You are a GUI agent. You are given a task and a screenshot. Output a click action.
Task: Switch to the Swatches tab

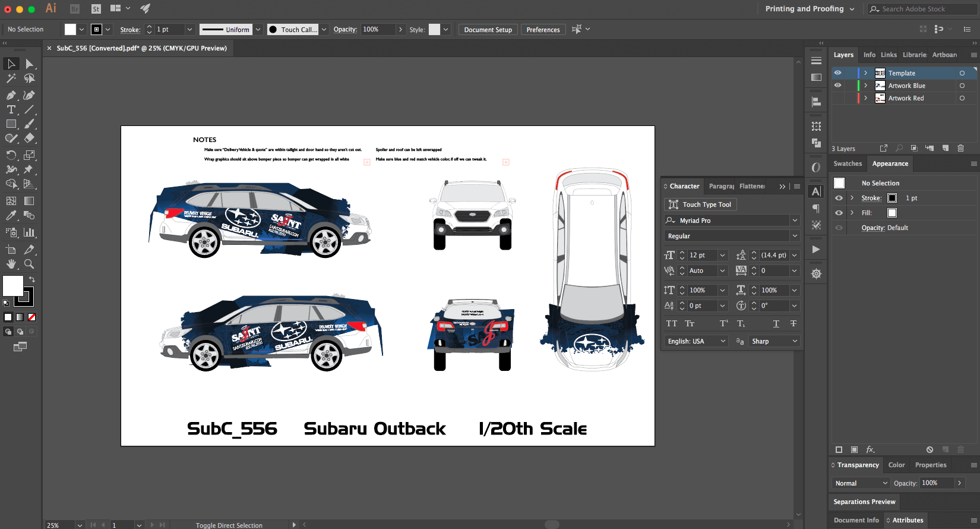[x=847, y=163]
